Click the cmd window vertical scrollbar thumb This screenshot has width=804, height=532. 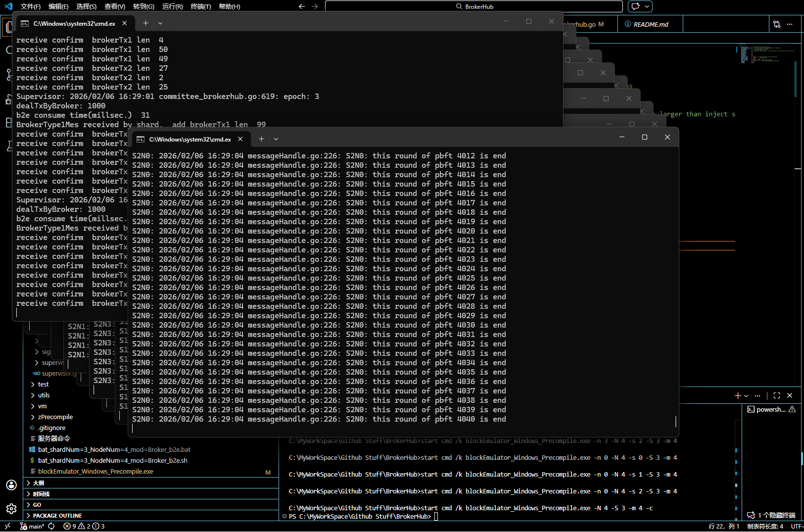(675, 421)
